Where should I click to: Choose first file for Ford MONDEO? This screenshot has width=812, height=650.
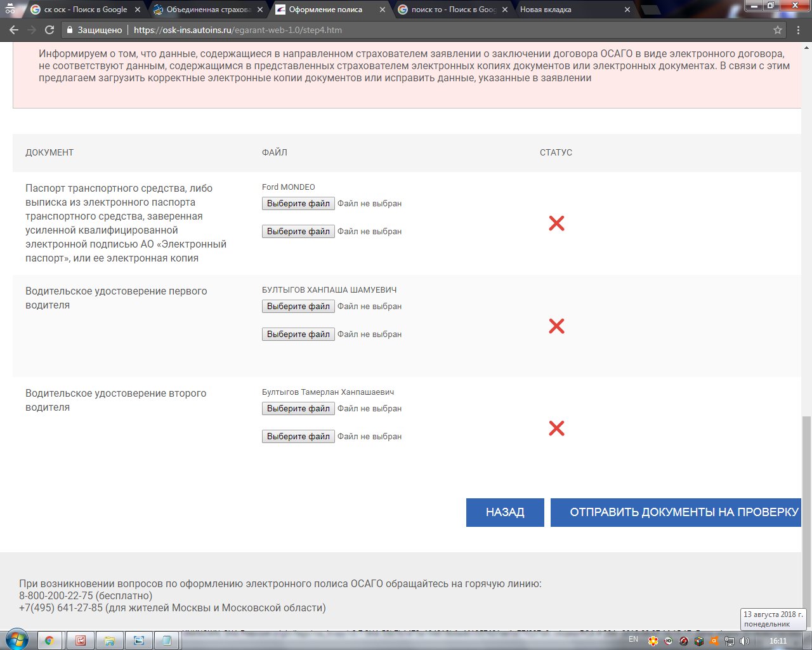click(x=298, y=204)
